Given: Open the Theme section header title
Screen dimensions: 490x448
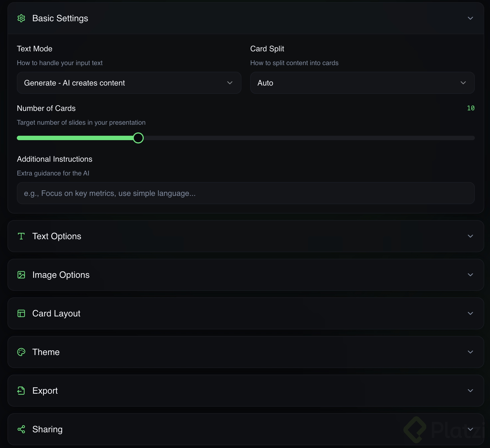Looking at the screenshot, I should pyautogui.click(x=46, y=352).
